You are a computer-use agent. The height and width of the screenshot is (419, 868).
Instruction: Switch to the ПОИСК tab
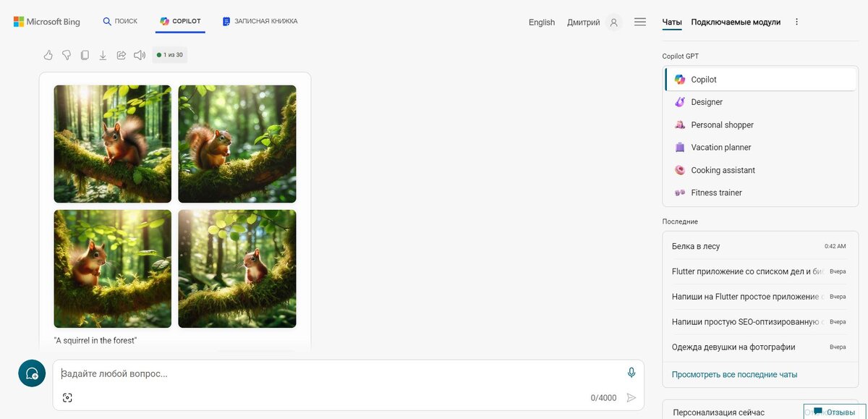pyautogui.click(x=120, y=22)
